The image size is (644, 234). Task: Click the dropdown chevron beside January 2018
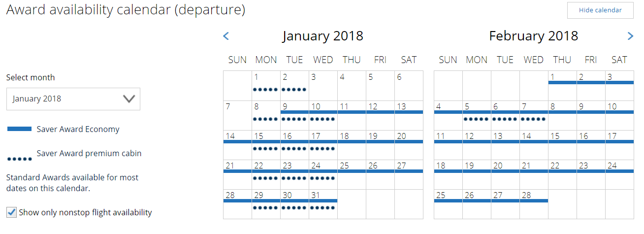click(x=129, y=99)
